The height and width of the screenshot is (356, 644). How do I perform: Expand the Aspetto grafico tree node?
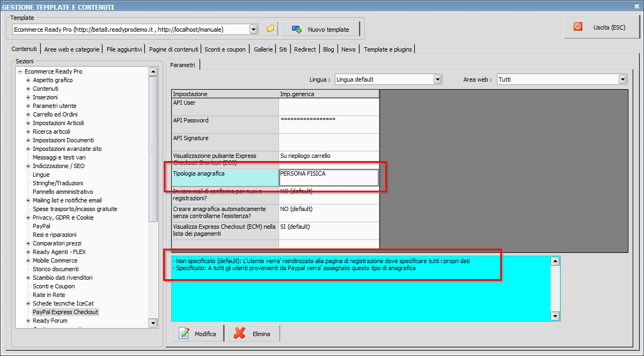pos(28,80)
